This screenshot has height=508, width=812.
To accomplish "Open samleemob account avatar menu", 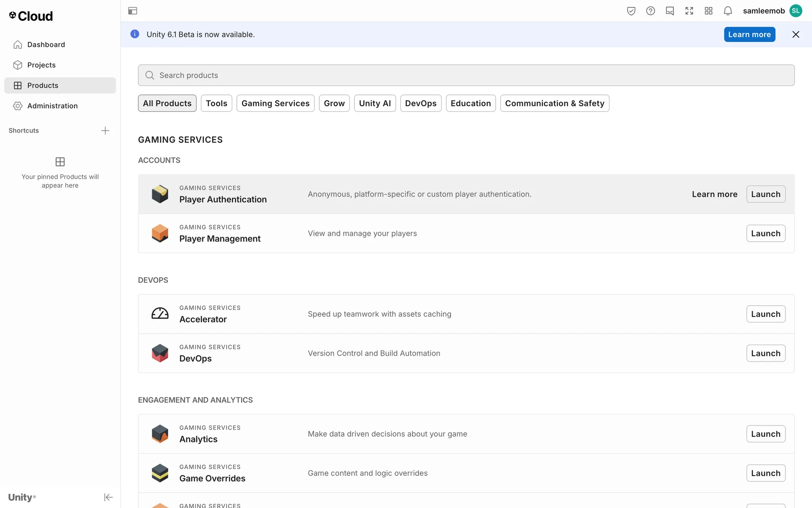I will point(796,11).
